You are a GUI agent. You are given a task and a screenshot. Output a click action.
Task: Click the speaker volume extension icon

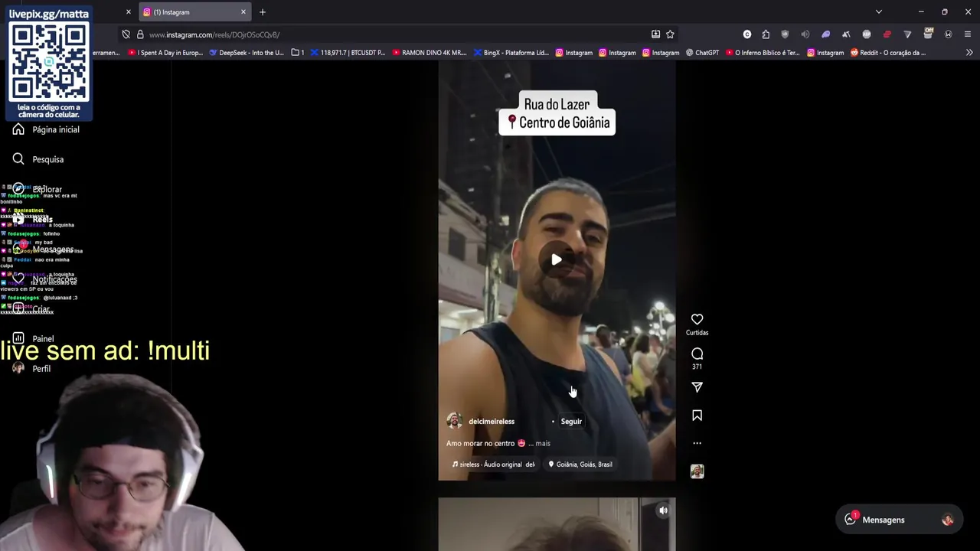coord(805,34)
